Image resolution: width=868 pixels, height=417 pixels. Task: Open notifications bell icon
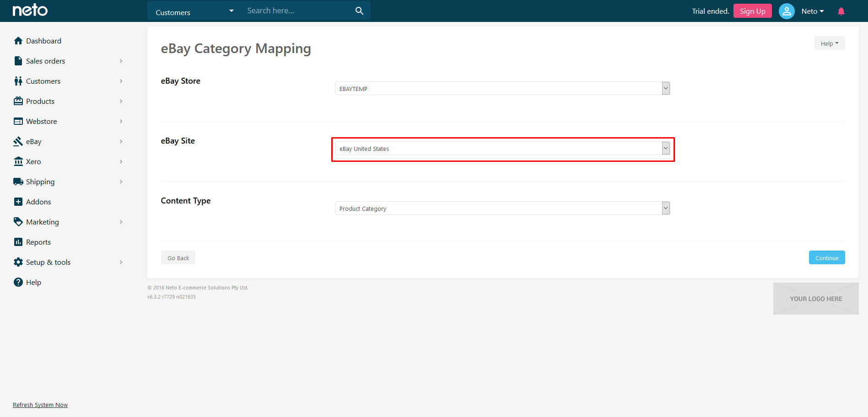coord(841,11)
